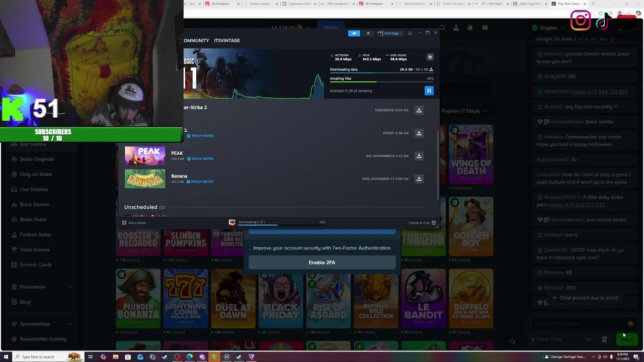Open Rise of Asgard game tile
The width and height of the screenshot is (644, 362).
[328, 299]
